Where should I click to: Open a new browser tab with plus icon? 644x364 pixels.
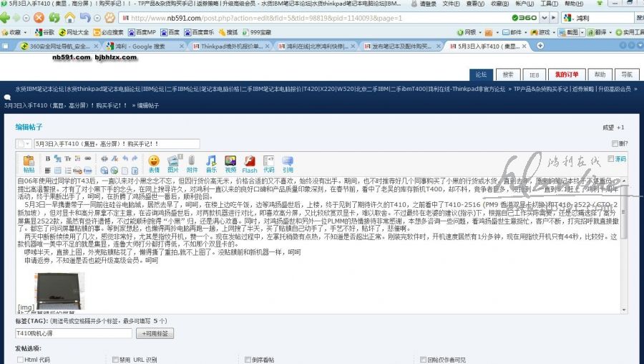click(x=540, y=46)
